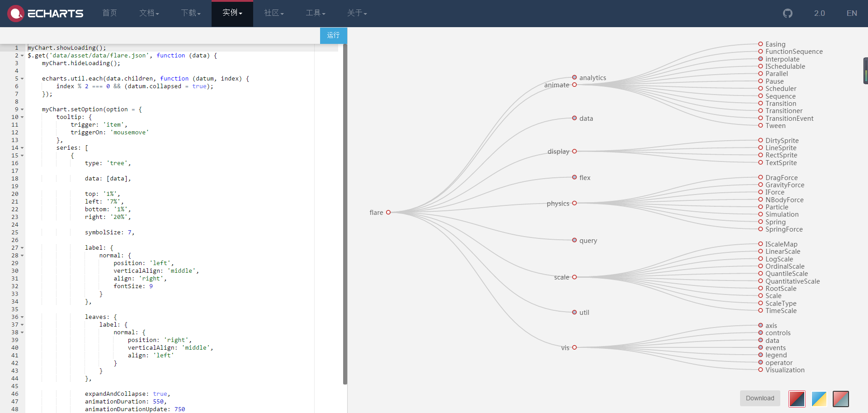Open the 文档 navigation menu
The image size is (868, 413).
149,13
